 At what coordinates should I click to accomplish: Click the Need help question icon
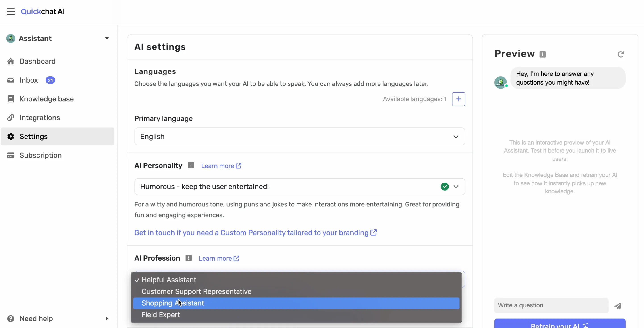coord(11,318)
